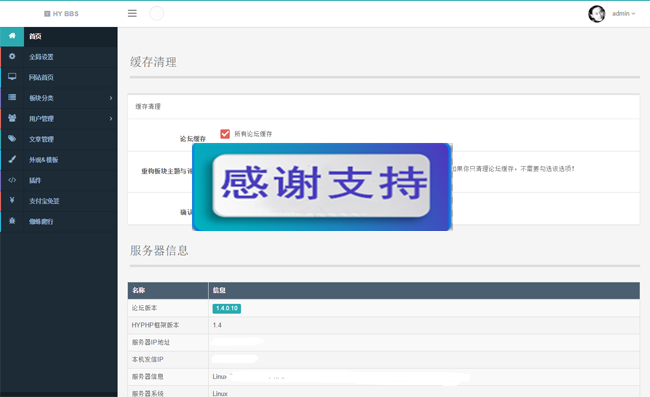Select the 本机发信IP row label

[148, 359]
